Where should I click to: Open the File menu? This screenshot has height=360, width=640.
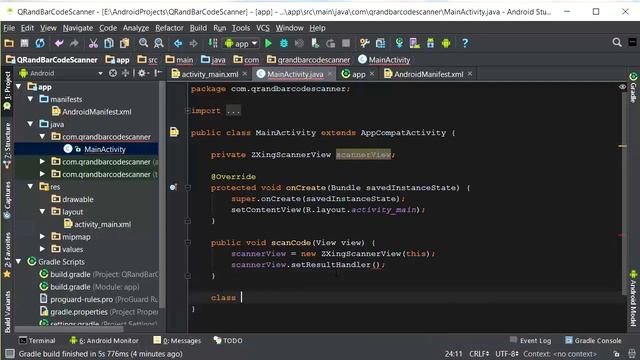tap(9, 28)
